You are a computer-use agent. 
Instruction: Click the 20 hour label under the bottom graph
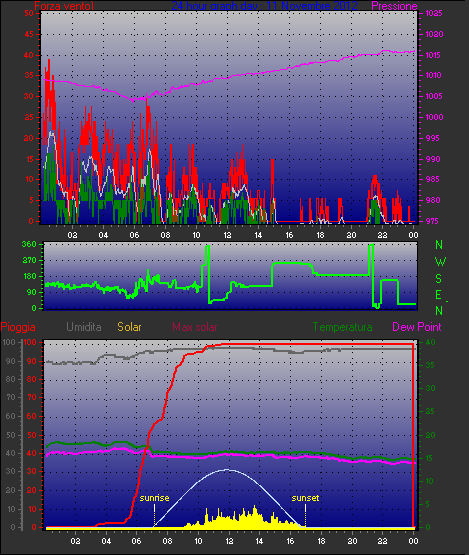pos(352,541)
